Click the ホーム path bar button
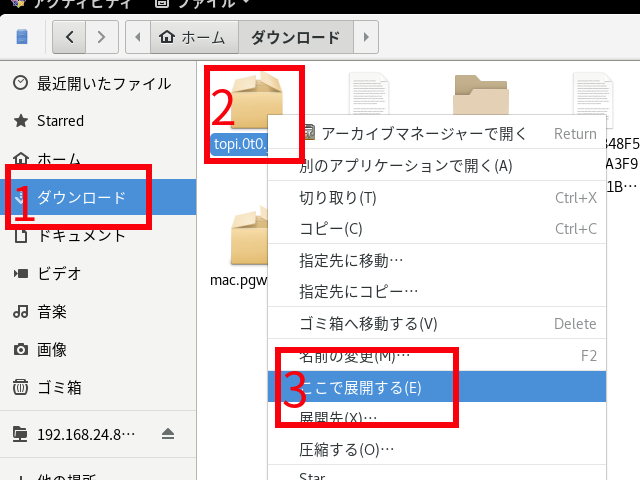The width and height of the screenshot is (640, 480). click(x=195, y=38)
